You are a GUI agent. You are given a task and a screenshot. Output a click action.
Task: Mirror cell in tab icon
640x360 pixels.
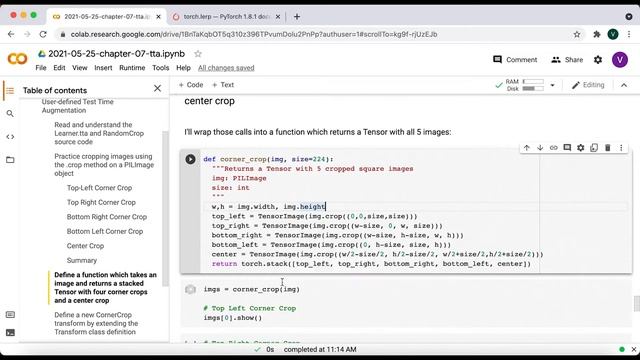tap(594, 148)
